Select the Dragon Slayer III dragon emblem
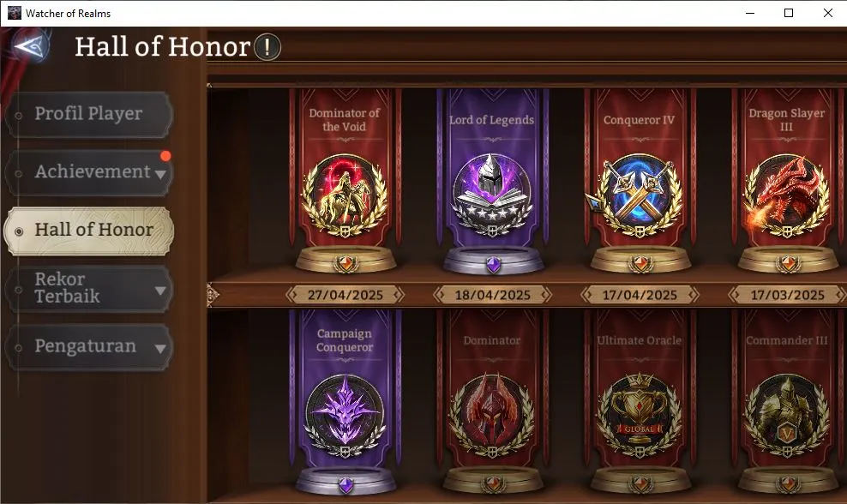 tap(786, 196)
